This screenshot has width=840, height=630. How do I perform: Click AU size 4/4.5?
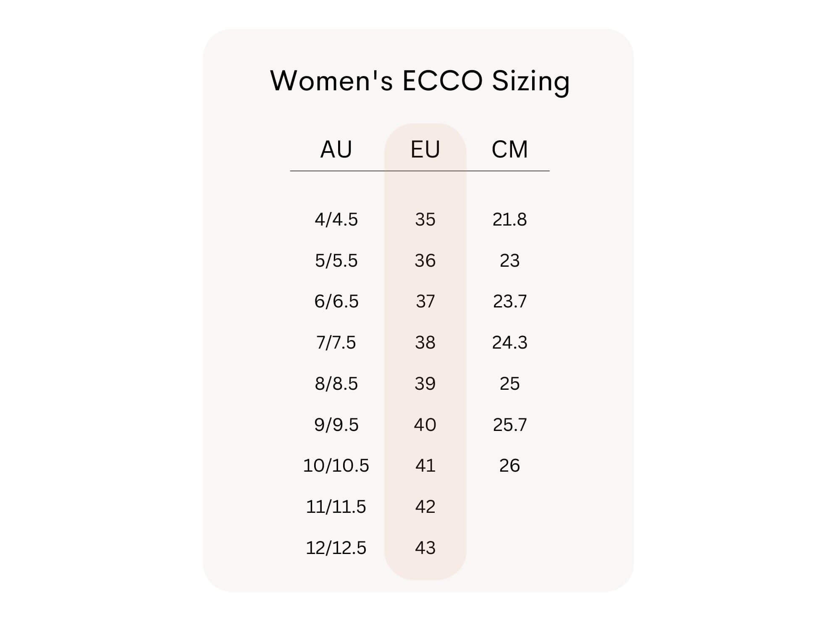tap(336, 220)
